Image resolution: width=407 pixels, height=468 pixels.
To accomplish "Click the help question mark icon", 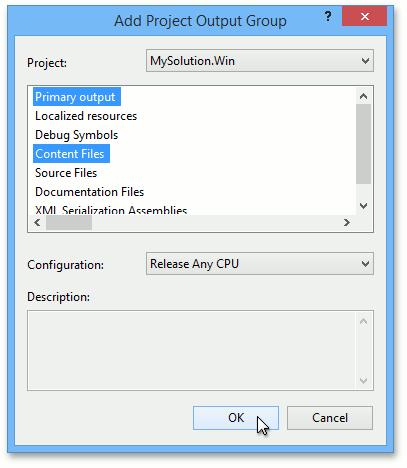I will [x=328, y=16].
